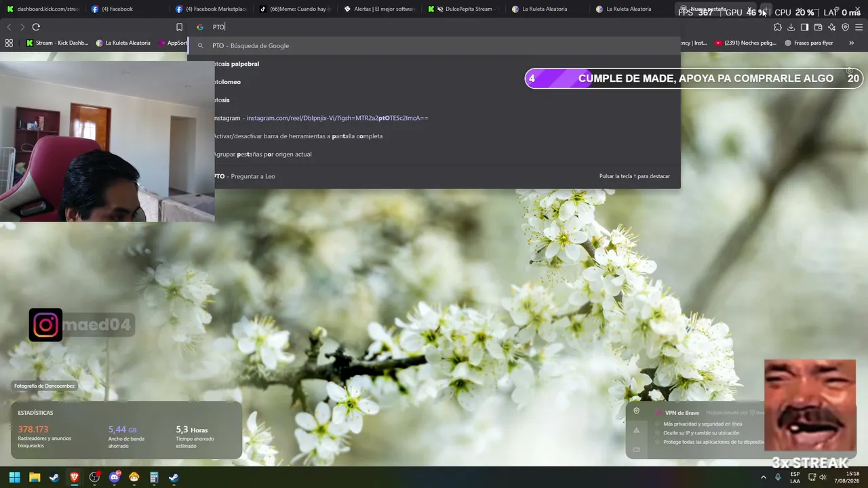
Task: Open the clock and date 15:18
Action: pyautogui.click(x=846, y=477)
